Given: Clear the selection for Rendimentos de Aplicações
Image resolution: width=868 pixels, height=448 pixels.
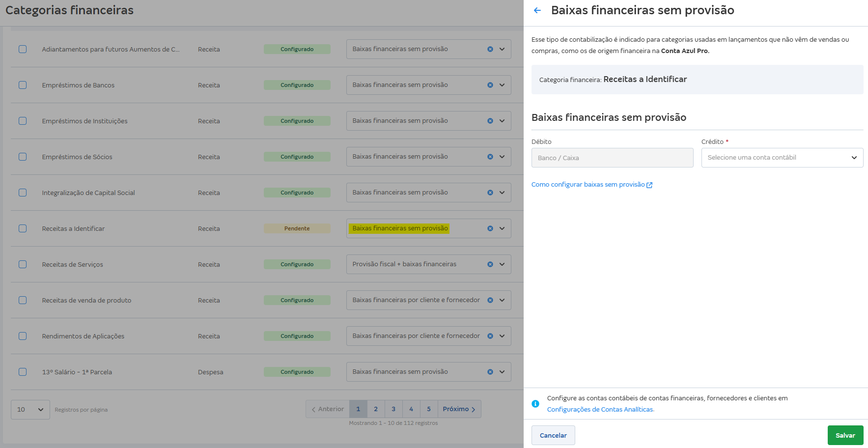Looking at the screenshot, I should (x=490, y=336).
